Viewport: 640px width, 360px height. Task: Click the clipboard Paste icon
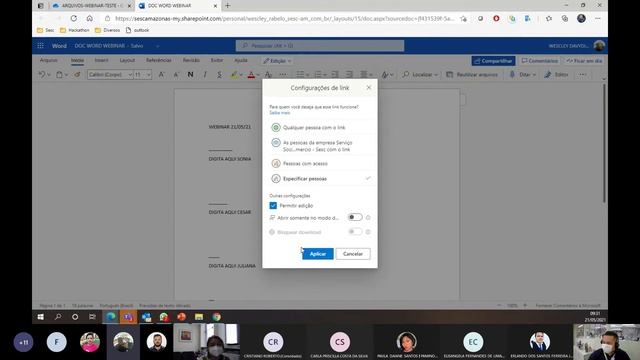coord(60,75)
